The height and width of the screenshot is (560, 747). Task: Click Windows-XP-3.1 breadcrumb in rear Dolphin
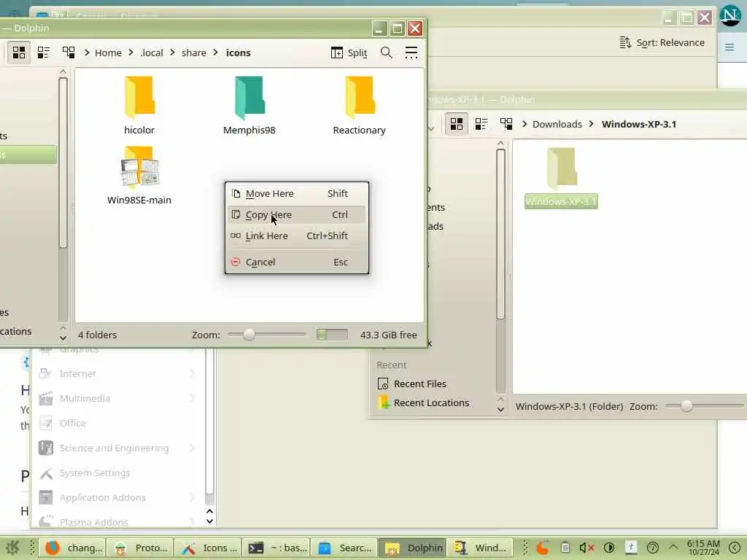coord(639,124)
